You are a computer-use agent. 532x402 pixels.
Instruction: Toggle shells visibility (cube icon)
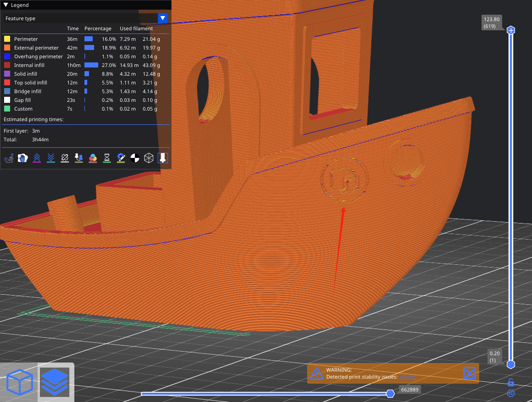pyautogui.click(x=149, y=158)
